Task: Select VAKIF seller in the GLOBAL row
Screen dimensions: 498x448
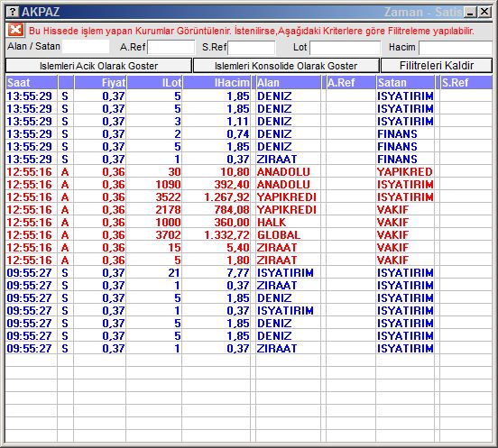Action: coord(392,234)
